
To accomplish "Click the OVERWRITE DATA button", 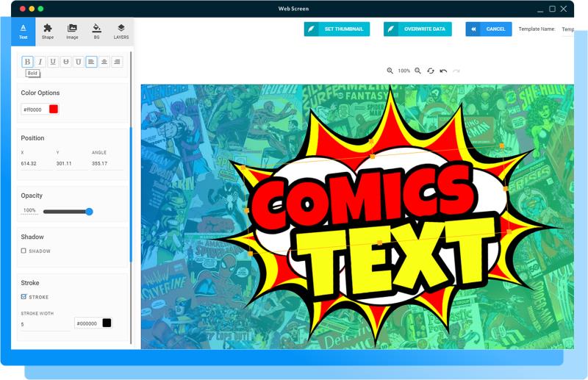I will point(417,29).
